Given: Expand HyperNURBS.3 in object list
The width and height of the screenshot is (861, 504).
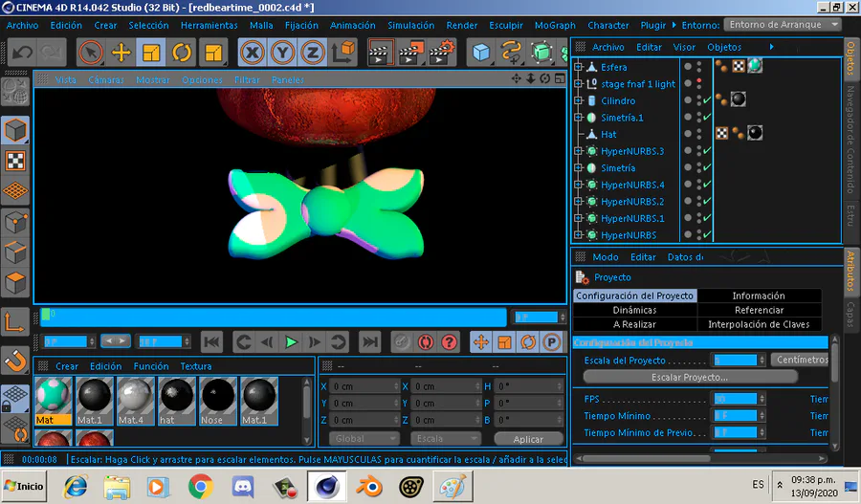Looking at the screenshot, I should [578, 151].
